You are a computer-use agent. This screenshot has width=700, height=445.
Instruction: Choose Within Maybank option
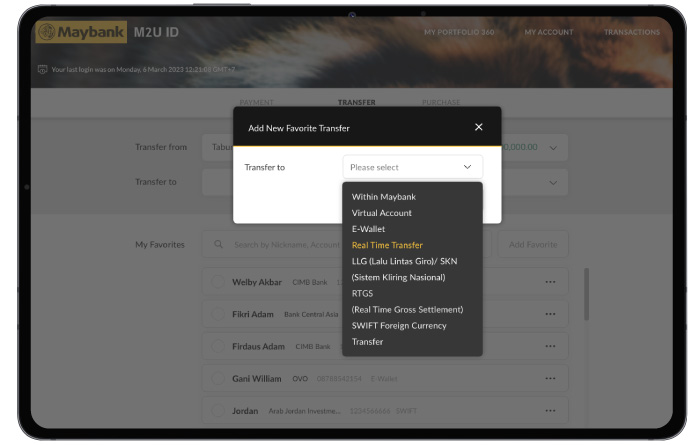(383, 197)
